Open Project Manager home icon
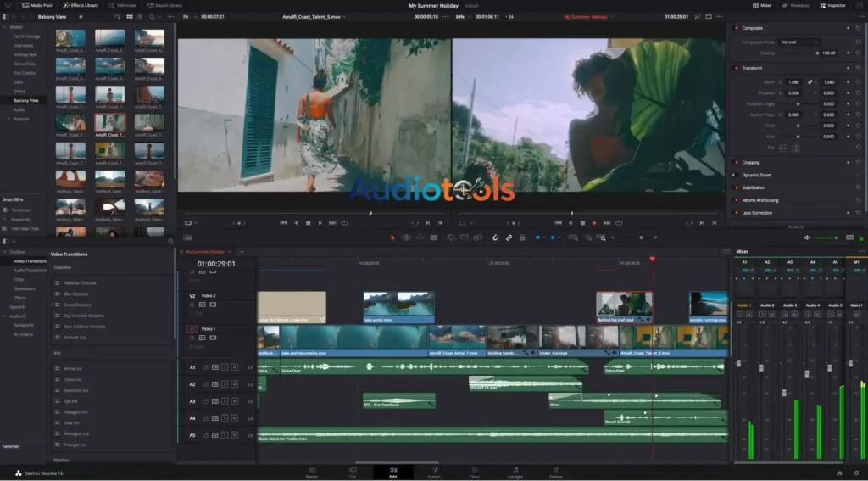The height and width of the screenshot is (481, 868). point(840,473)
